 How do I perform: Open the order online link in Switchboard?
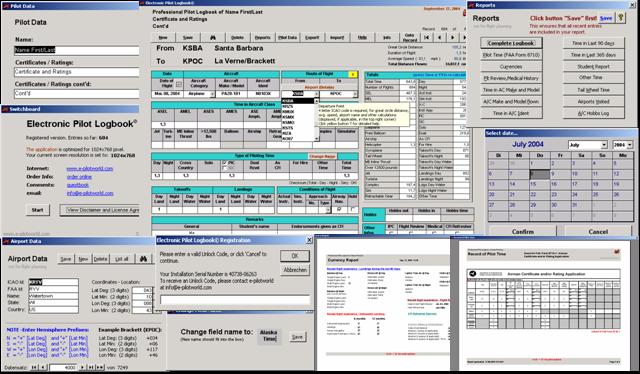(79, 177)
